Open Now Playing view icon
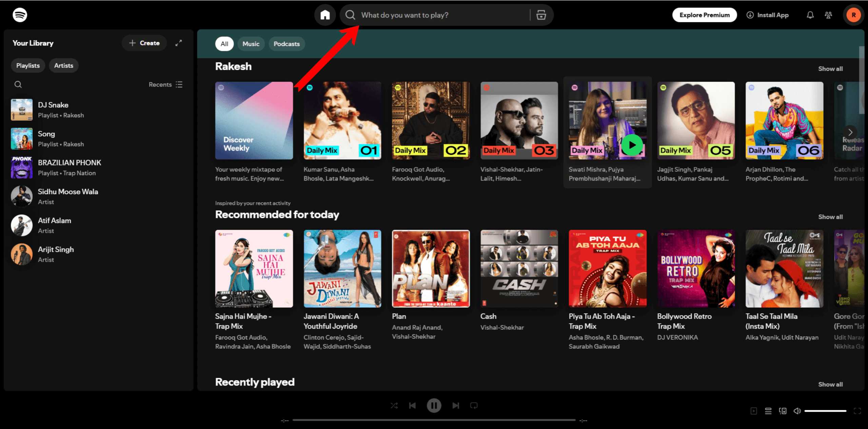 coord(754,411)
